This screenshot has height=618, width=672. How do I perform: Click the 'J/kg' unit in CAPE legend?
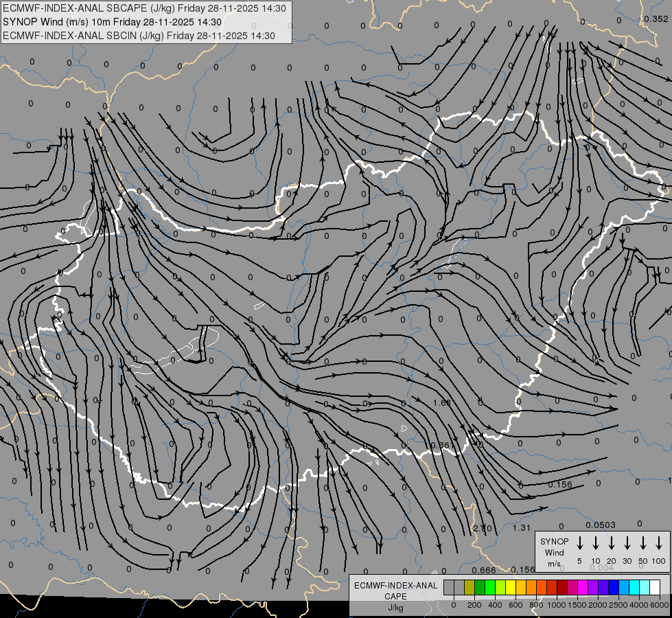click(395, 607)
